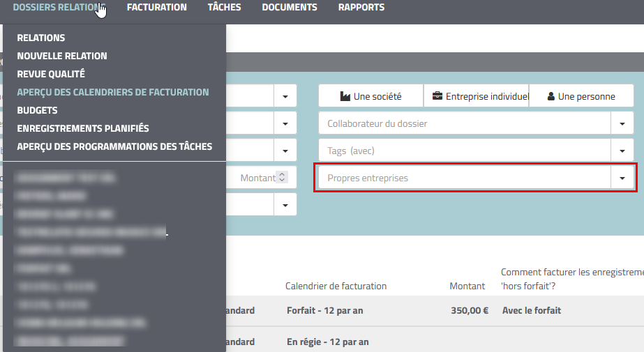The image size is (644, 352).
Task: Open the dropdown arrow beside Collaborateur row
Action: point(285,123)
